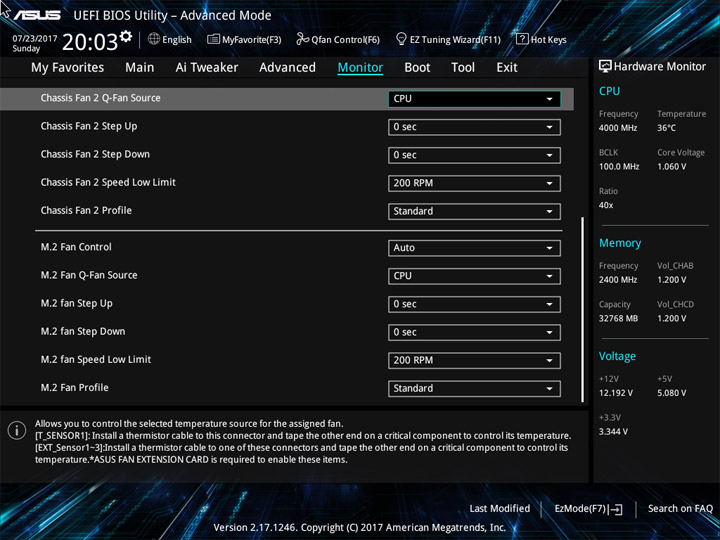Open the My Favorites tab
The image size is (720, 540).
pyautogui.click(x=68, y=68)
